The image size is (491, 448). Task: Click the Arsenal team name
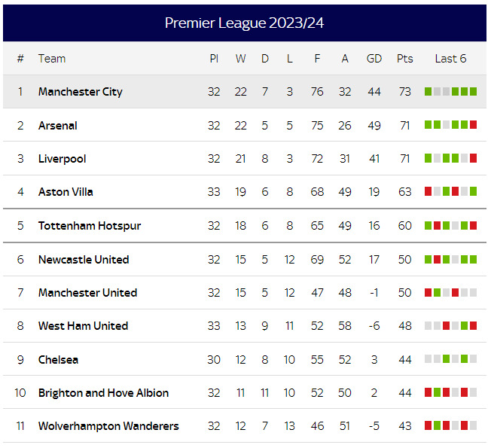(57, 126)
